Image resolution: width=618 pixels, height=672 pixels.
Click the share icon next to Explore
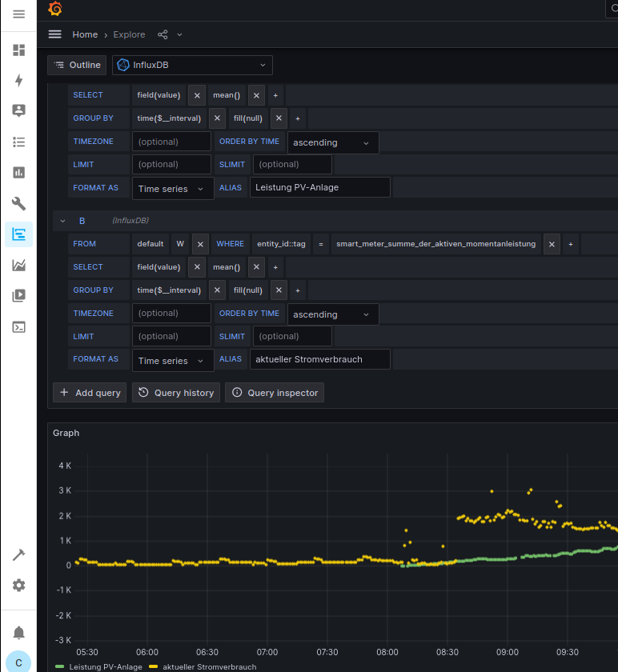[x=163, y=34]
